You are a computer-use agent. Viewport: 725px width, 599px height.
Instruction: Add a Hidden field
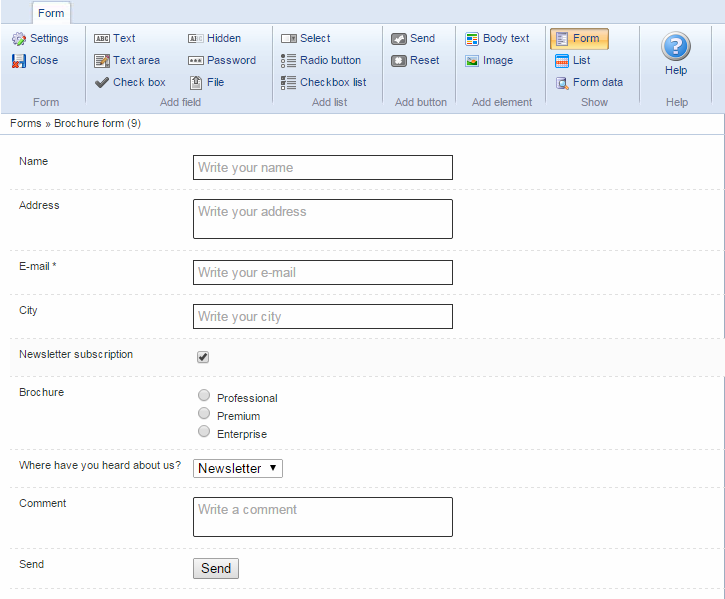click(x=214, y=38)
